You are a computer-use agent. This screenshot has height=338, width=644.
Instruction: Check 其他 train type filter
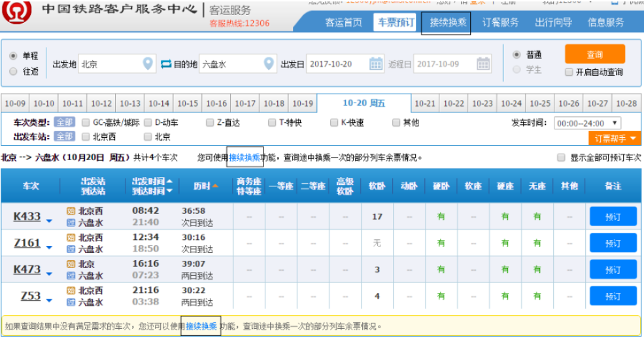coord(396,122)
